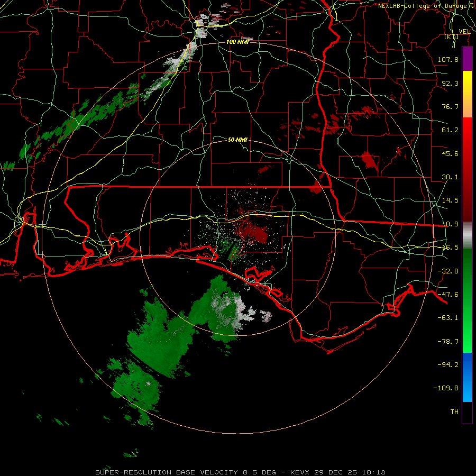476x476 pixels.
Task: Click the green segment of the color bar
Action: (467, 300)
